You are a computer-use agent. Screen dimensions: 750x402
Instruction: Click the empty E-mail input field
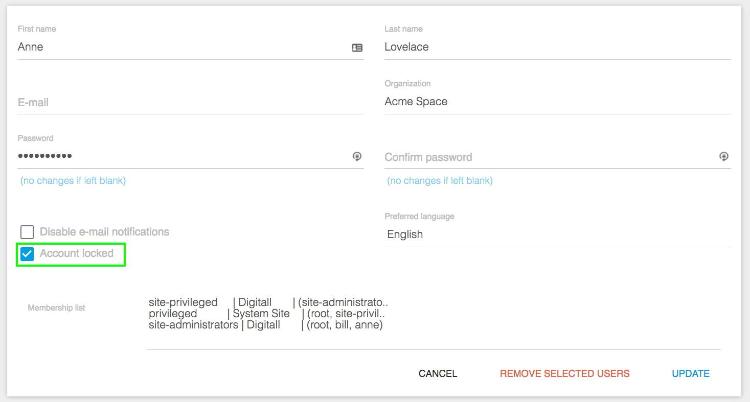pos(190,102)
